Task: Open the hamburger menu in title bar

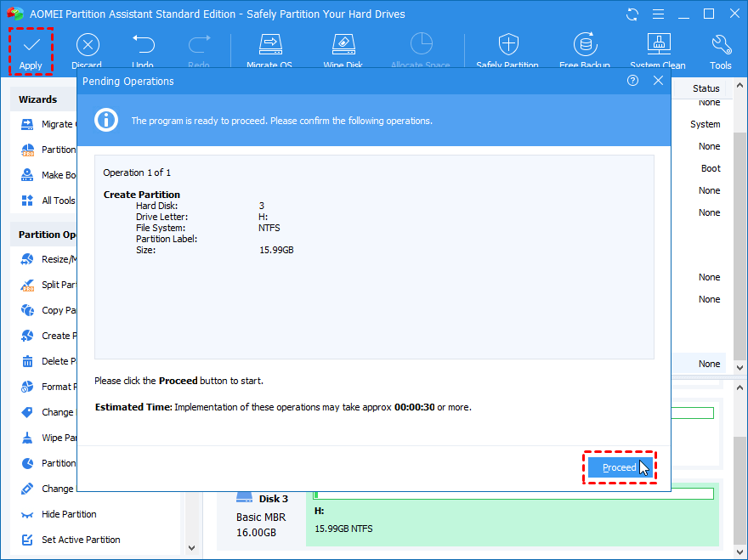Action: point(657,14)
